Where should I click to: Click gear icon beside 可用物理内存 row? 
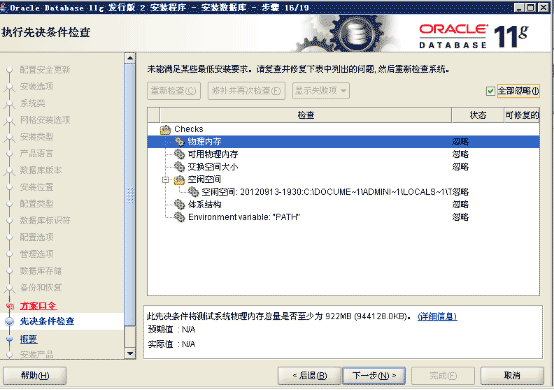(179, 154)
